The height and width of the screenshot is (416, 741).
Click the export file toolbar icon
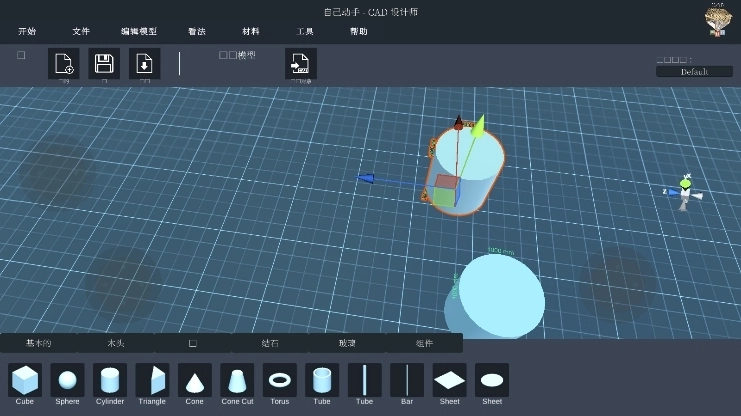[x=301, y=64]
